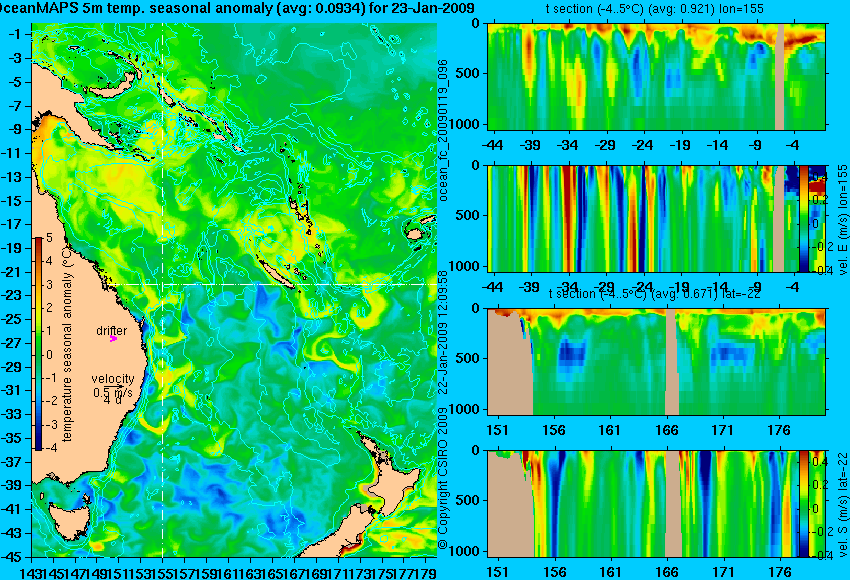Click the 'vel. S (m/s) lat=-22' vertical label
This screenshot has width=850, height=580.
tap(842, 505)
